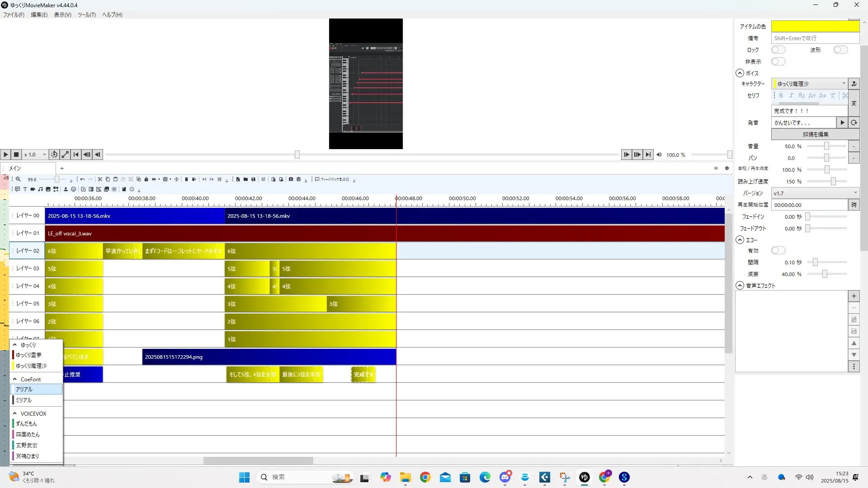
Task: Toggle the 非表示 hide switch
Action: point(778,61)
